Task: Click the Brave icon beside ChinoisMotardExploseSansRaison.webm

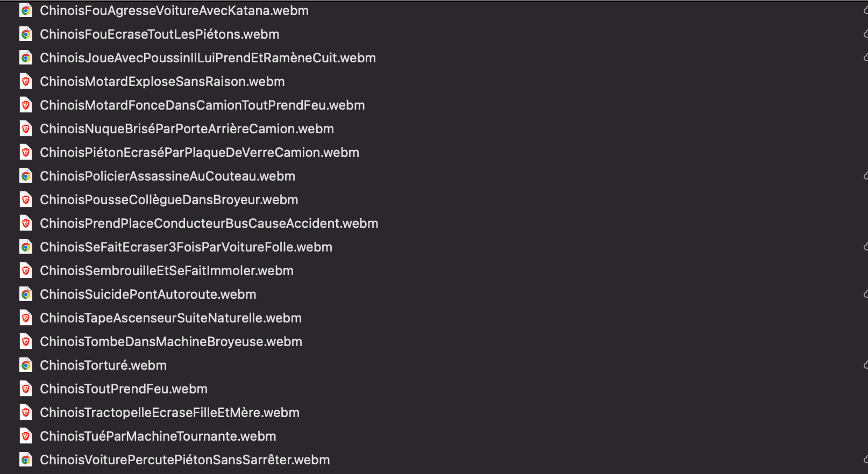Action: tap(25, 82)
